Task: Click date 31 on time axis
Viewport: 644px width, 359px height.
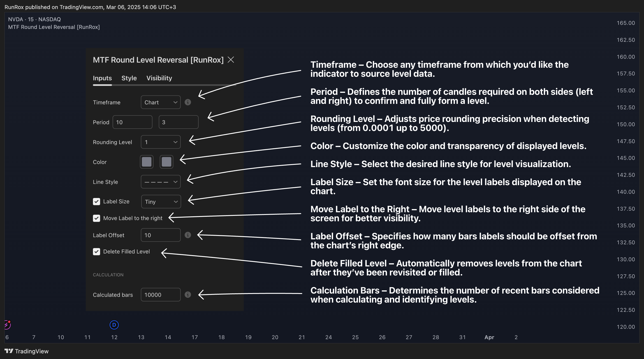Action: [x=463, y=337]
